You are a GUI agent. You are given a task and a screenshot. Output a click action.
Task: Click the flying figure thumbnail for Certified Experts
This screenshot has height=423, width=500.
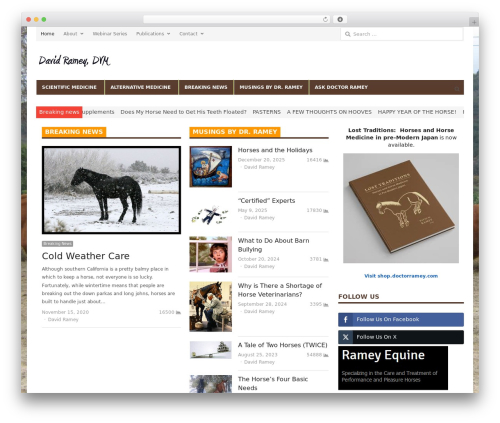[x=211, y=216]
